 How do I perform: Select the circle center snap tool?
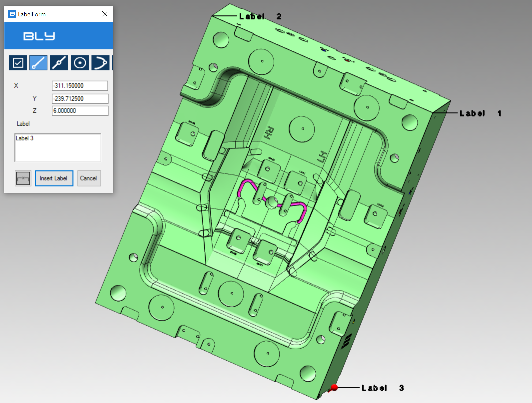pos(80,63)
